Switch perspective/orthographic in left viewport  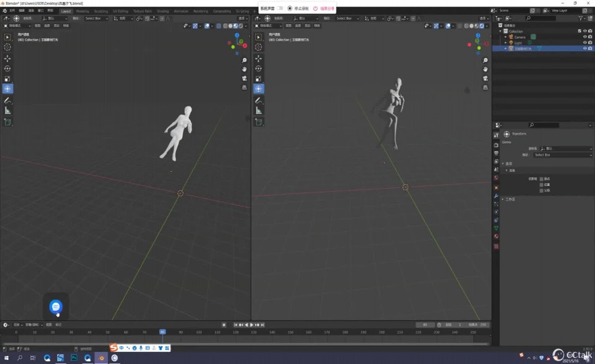point(244,87)
